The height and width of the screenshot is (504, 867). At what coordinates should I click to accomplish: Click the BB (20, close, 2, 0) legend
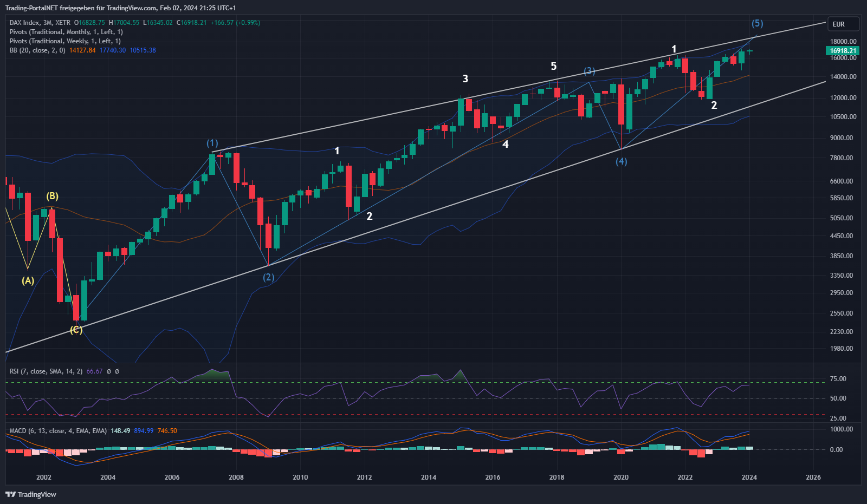pos(37,50)
